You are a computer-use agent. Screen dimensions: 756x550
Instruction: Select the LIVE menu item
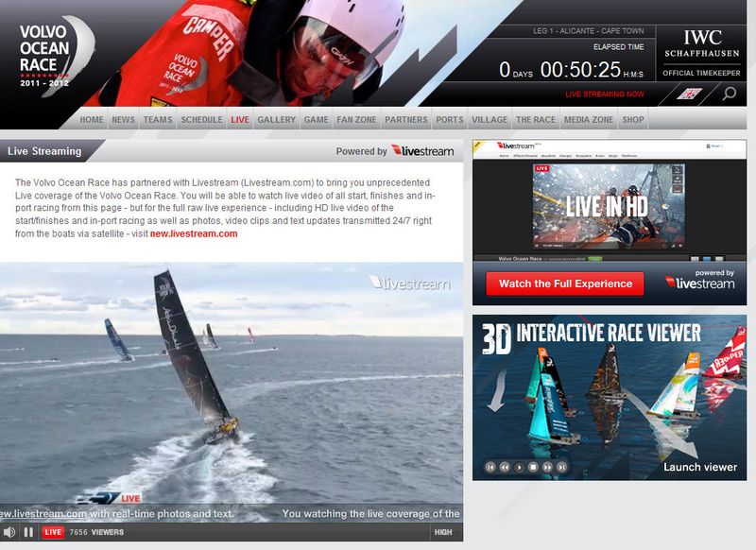[x=240, y=119]
